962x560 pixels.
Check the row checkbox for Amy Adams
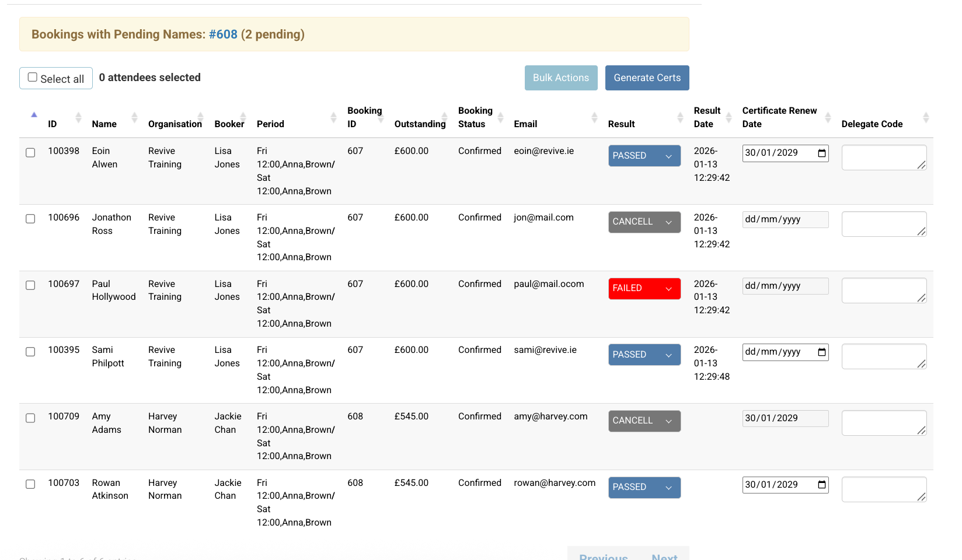click(30, 418)
